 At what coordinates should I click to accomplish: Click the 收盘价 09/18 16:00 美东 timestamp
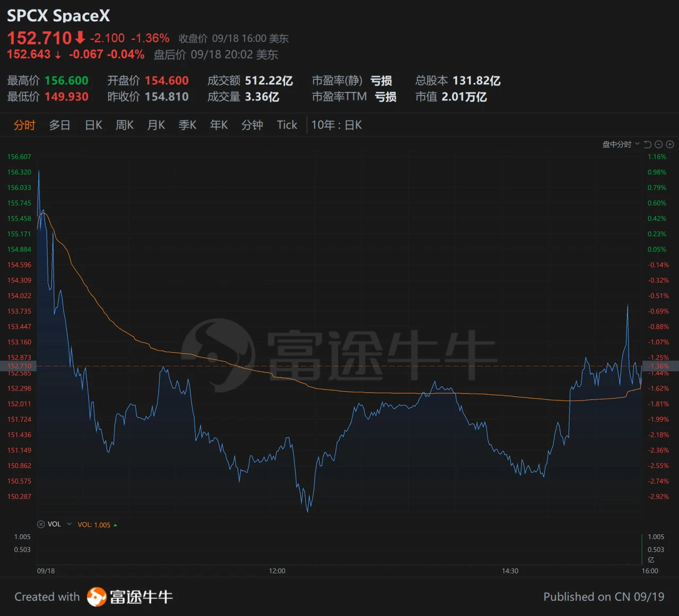[233, 39]
